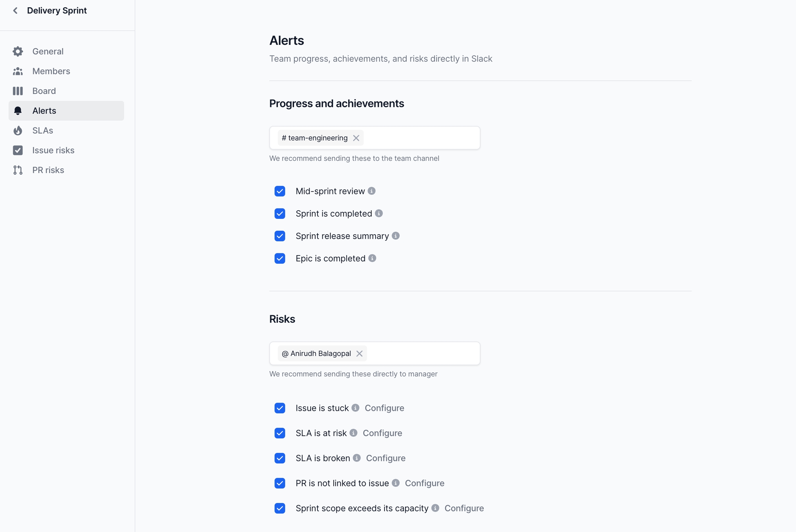Open the Issue risks settings page
Screen dimensions: 796x532
(53, 150)
